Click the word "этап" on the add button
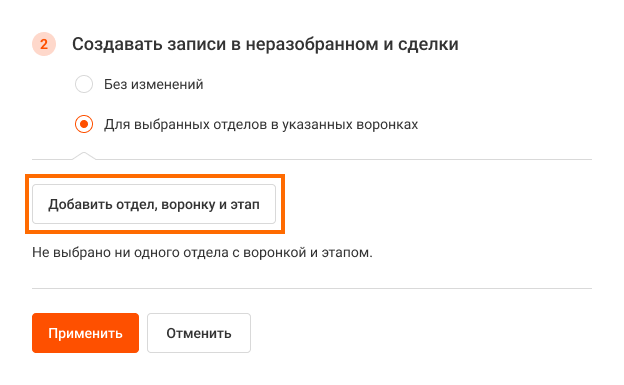 (x=245, y=205)
